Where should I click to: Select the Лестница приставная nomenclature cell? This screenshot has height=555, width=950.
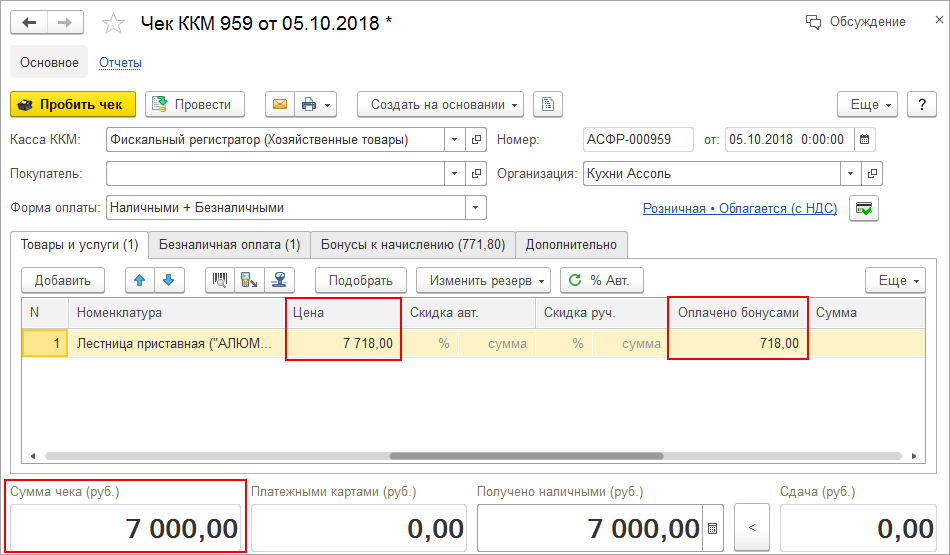176,344
